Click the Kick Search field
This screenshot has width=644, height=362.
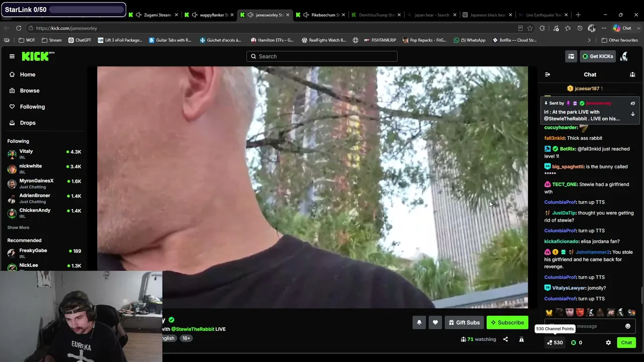322,56
